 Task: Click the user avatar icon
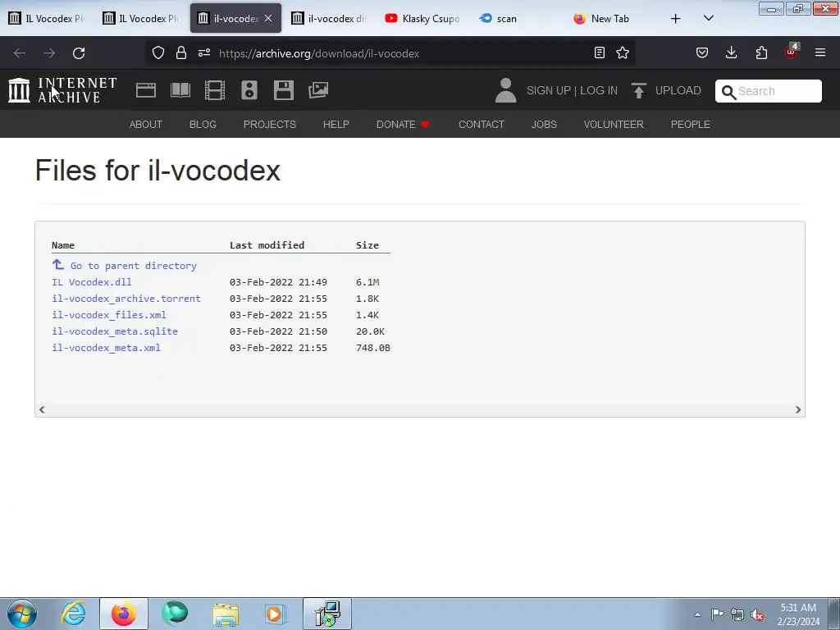pos(505,90)
